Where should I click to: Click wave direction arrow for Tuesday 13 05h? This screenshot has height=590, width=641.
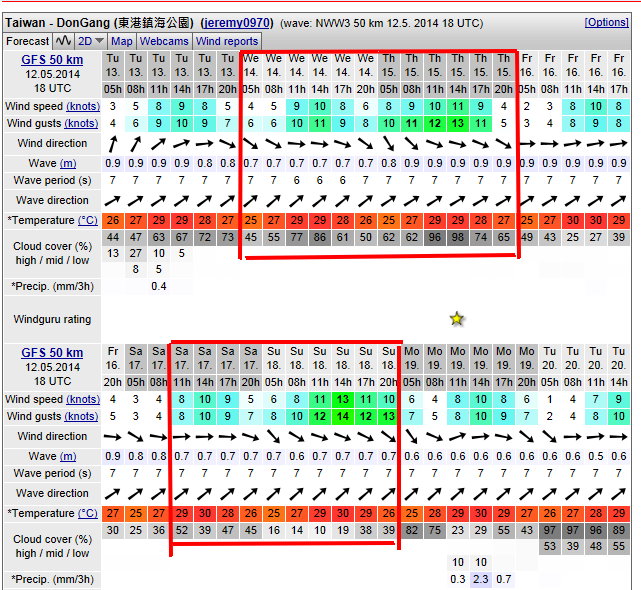(113, 200)
